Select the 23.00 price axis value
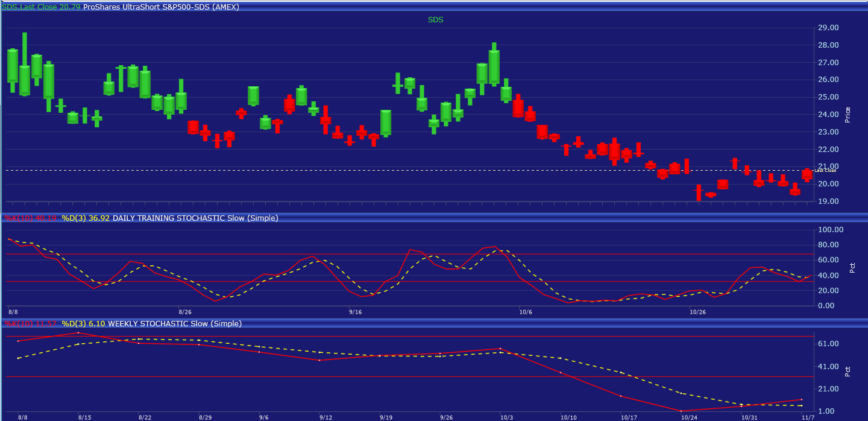This screenshot has width=868, height=421. [827, 132]
